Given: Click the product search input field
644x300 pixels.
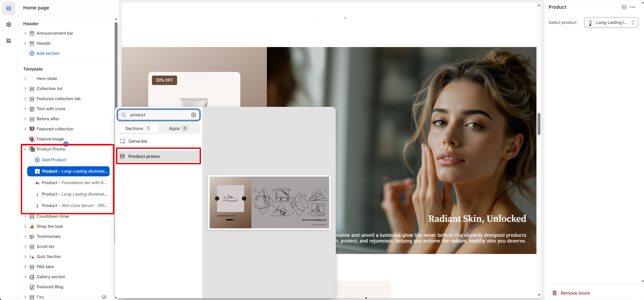Looking at the screenshot, I should click(158, 115).
